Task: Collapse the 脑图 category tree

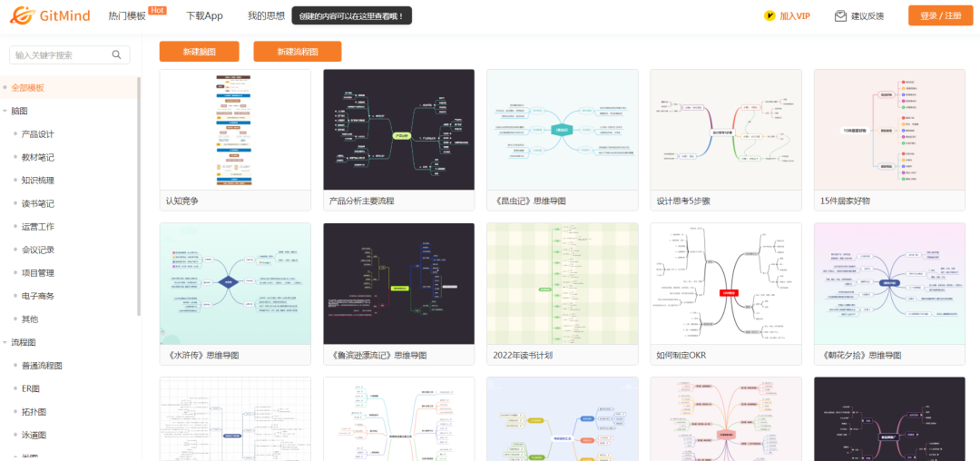Action: coord(5,111)
